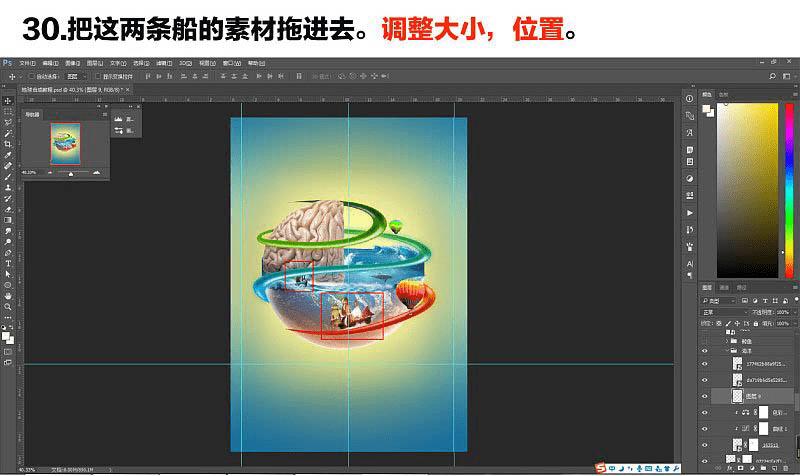Open the blend mode 正常 dropdown

[x=723, y=312]
